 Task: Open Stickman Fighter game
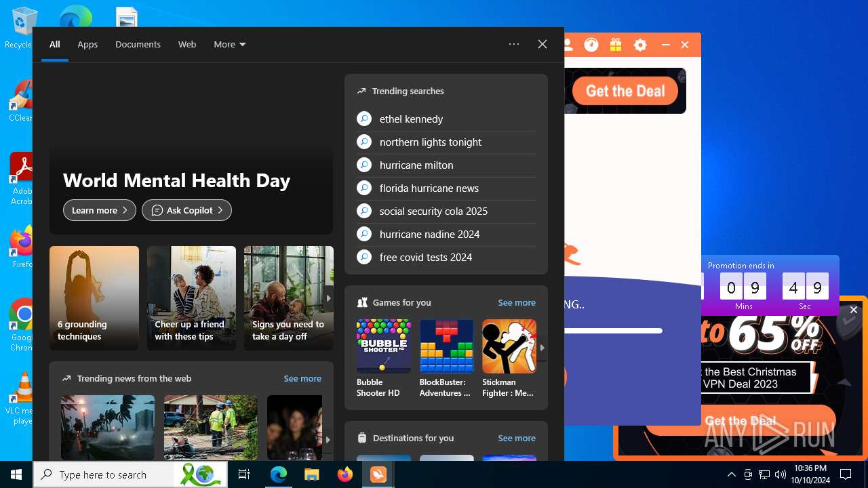pyautogui.click(x=509, y=359)
